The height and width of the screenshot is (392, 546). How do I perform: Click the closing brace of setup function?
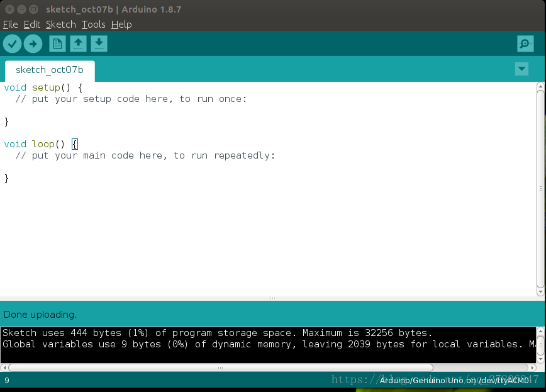[7, 121]
